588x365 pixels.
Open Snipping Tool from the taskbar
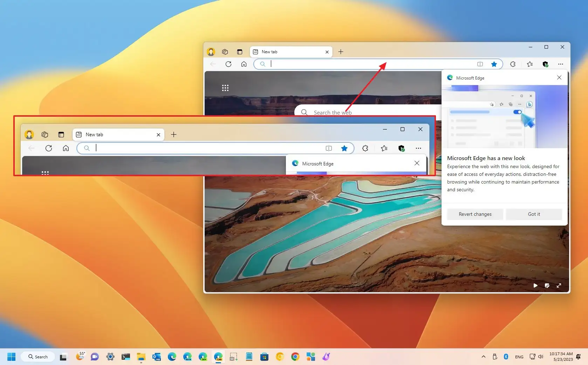click(x=233, y=357)
